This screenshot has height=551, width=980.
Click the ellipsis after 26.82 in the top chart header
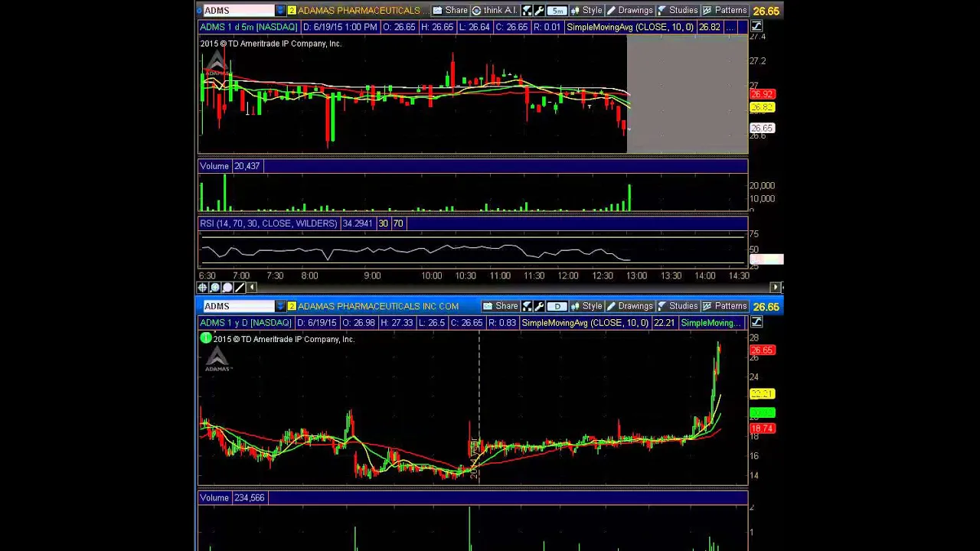coord(732,28)
